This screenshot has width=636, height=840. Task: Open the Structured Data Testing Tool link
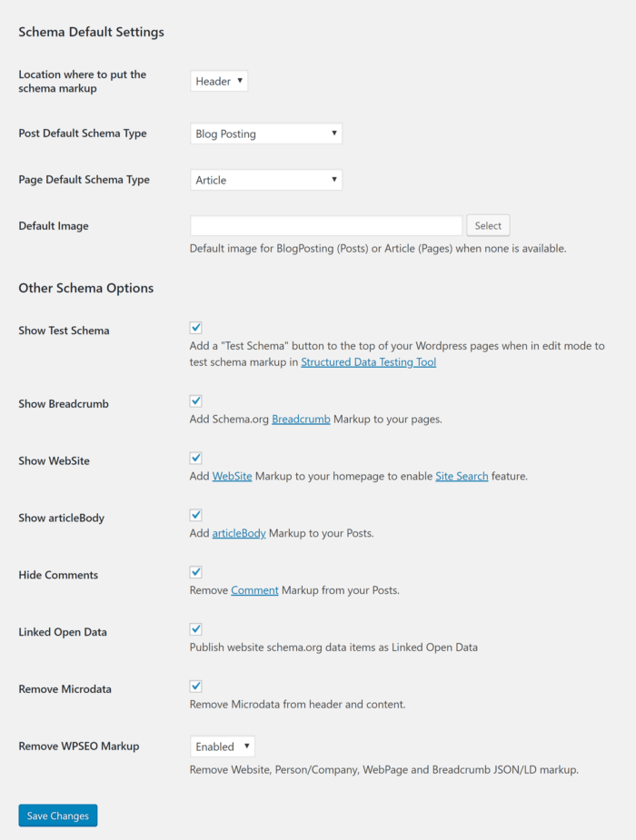368,361
